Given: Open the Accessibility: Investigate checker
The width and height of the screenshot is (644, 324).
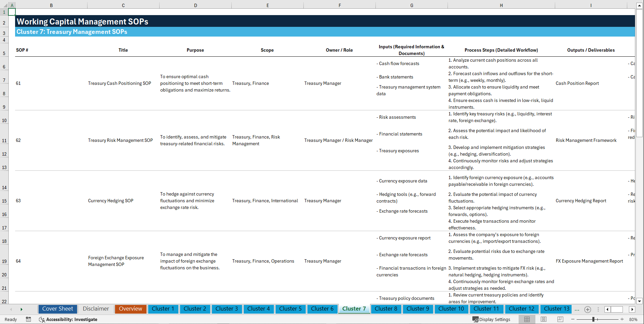Looking at the screenshot, I should tap(71, 319).
